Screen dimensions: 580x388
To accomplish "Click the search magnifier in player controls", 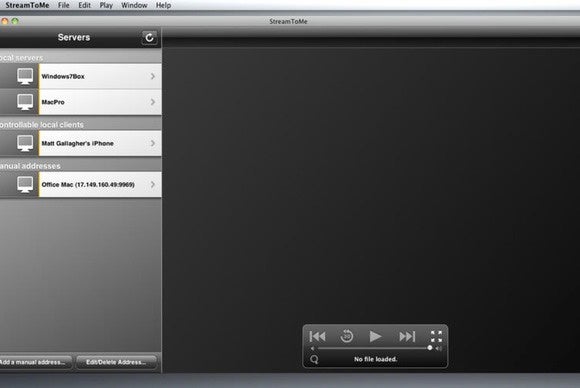I will tap(314, 359).
